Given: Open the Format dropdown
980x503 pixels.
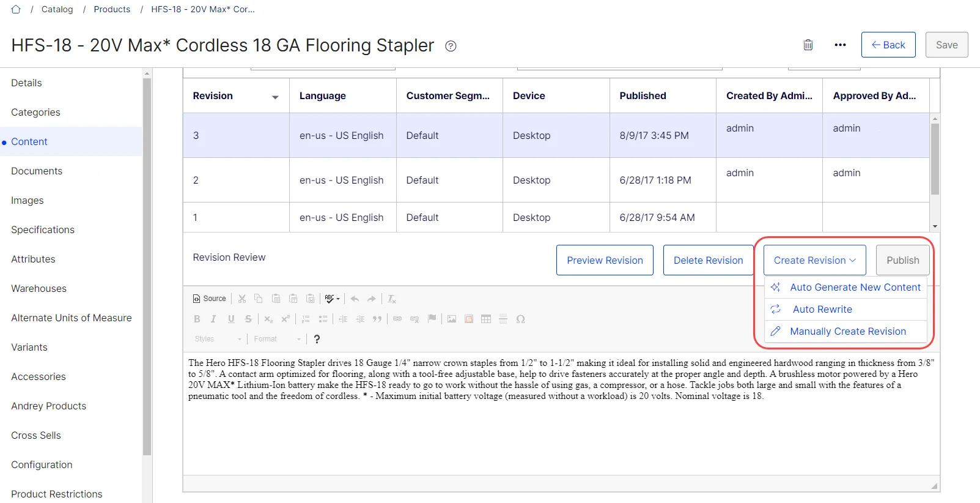Looking at the screenshot, I should (x=278, y=339).
